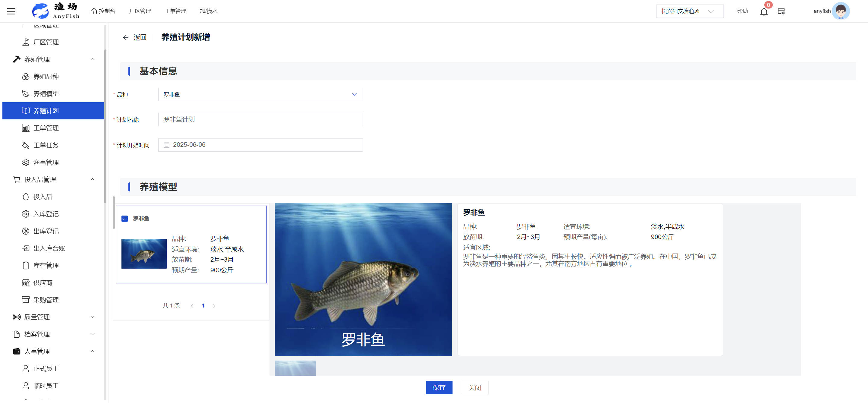
Task: Open the 品种 dropdown showing 罗非鱼
Action: [260, 95]
